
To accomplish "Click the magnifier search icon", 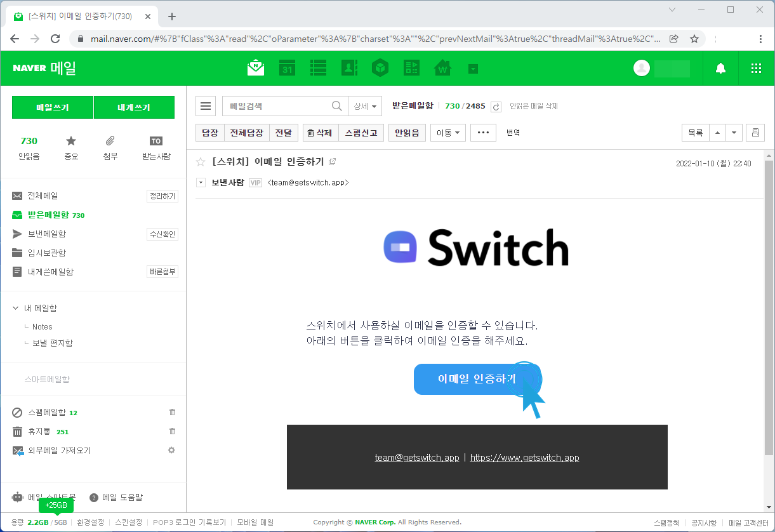I will (337, 106).
